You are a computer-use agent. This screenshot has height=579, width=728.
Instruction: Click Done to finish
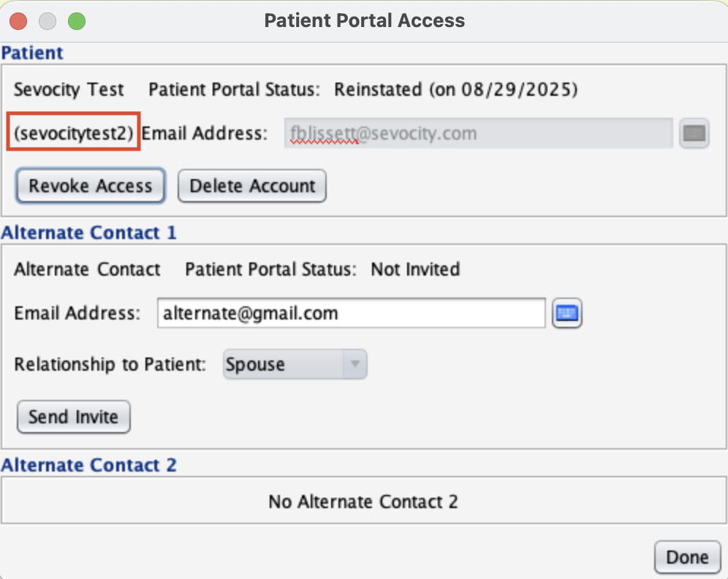click(687, 557)
